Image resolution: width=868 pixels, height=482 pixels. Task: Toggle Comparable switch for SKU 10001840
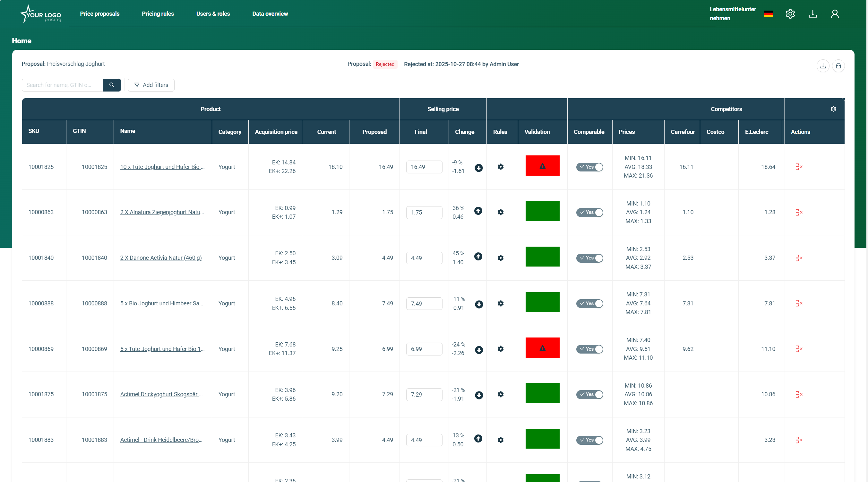coord(589,258)
